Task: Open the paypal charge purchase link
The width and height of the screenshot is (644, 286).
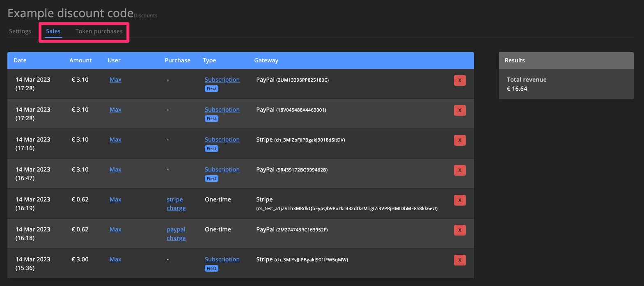Action: point(176,234)
